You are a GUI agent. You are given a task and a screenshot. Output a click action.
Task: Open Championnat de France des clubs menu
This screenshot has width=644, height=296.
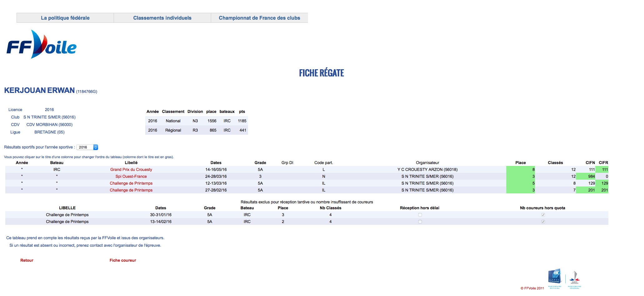259,18
